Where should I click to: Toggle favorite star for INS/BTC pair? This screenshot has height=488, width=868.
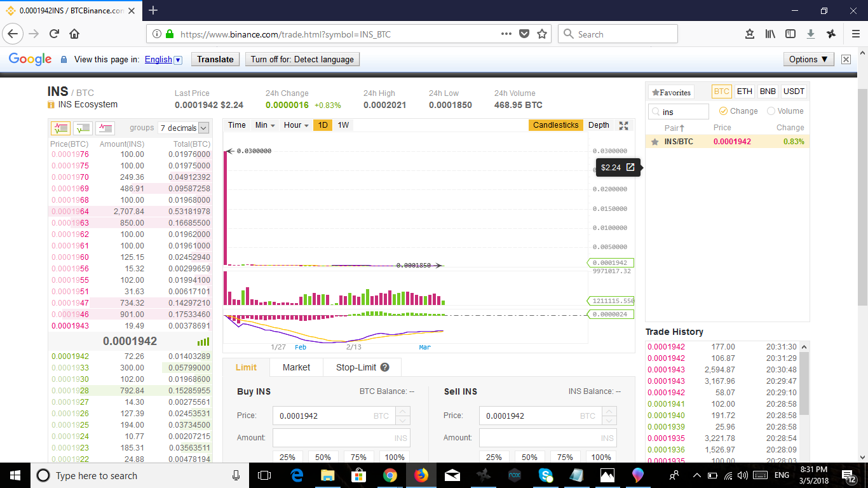pos(655,142)
